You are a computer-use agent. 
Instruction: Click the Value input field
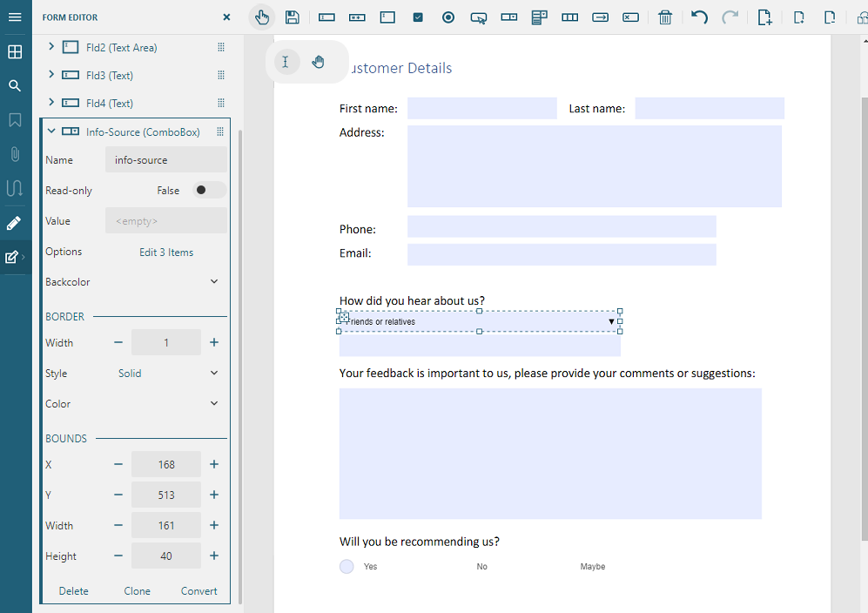[166, 220]
